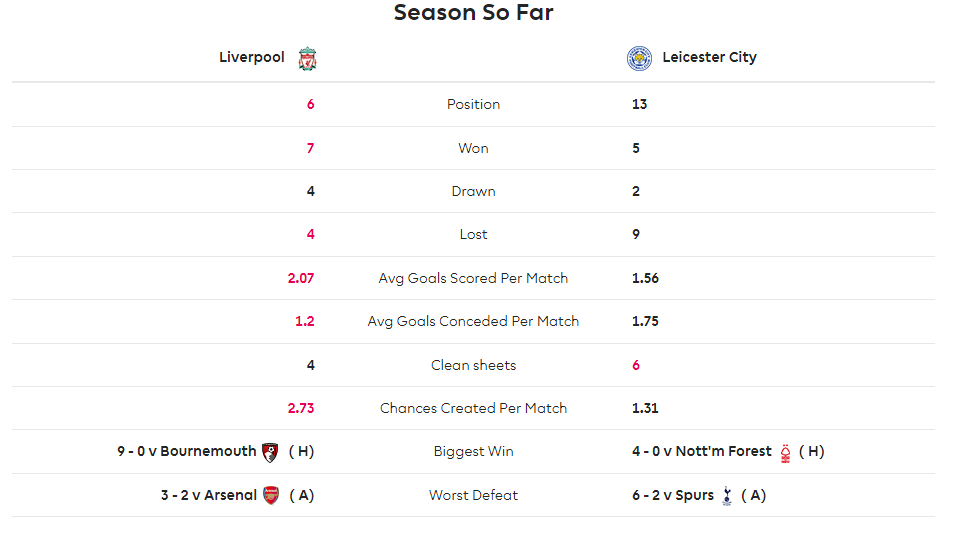Click Liverpool's 2.07 goals scored value

[x=301, y=278]
